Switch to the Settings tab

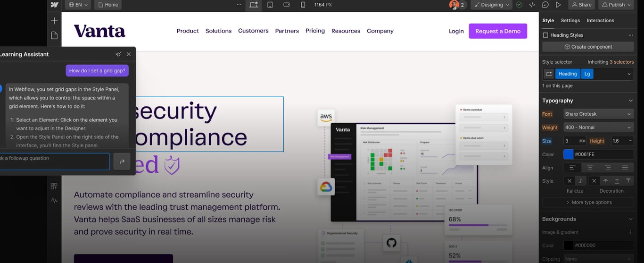pos(570,20)
